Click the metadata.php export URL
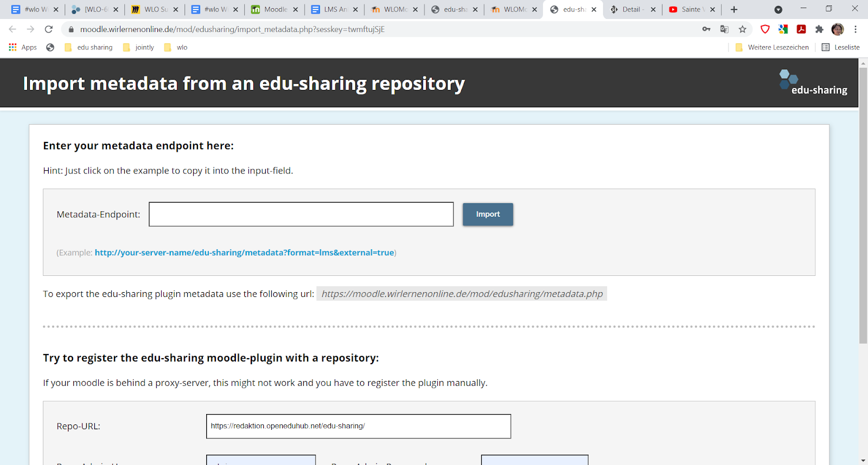This screenshot has height=465, width=868. 462,294
